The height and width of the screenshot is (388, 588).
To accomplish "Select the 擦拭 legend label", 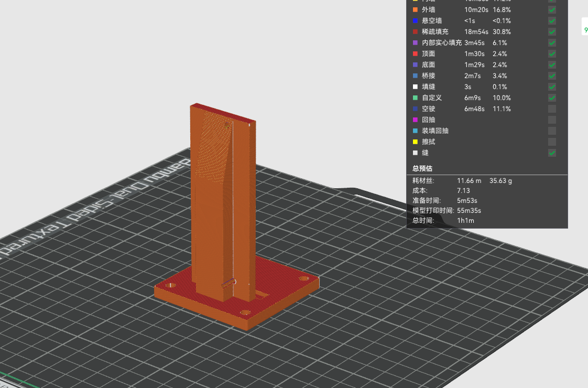I will [x=429, y=142].
